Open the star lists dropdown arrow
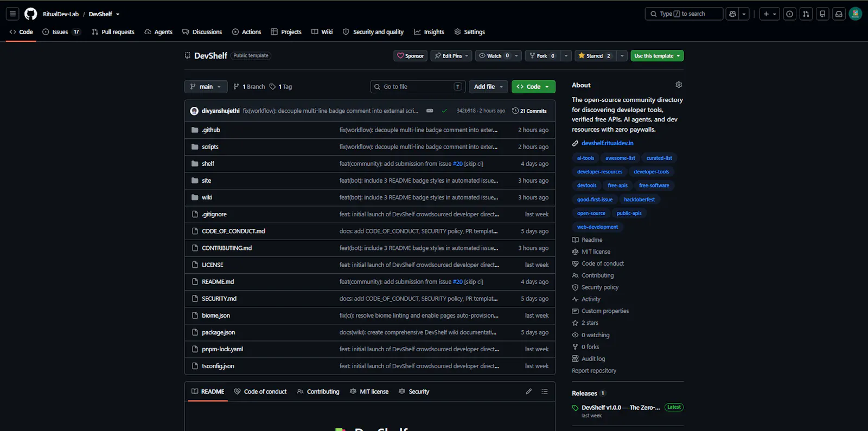868x431 pixels. click(x=622, y=56)
